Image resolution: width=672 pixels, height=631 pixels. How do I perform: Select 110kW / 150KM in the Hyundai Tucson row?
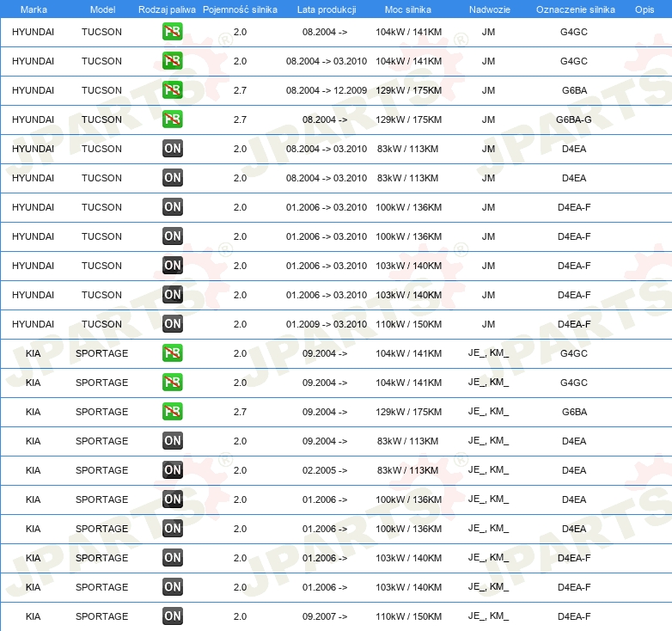[x=408, y=324]
